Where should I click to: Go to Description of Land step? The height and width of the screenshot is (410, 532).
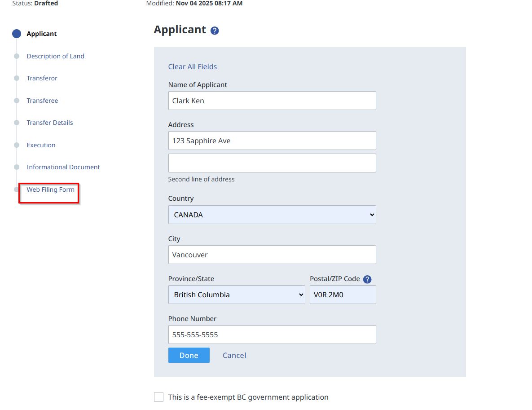[x=55, y=56]
